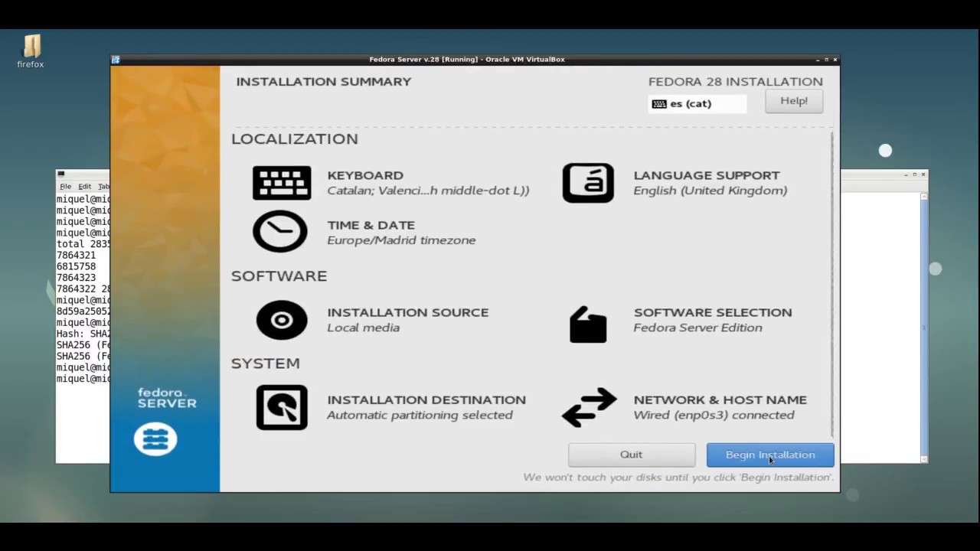This screenshot has height=551, width=980.
Task: Click 'INSTALLATION SUMMARY' heading
Action: coord(324,81)
